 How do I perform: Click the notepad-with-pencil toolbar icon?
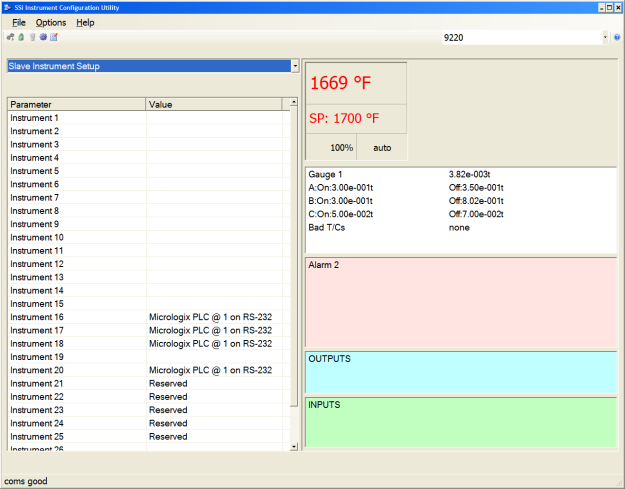(x=54, y=37)
